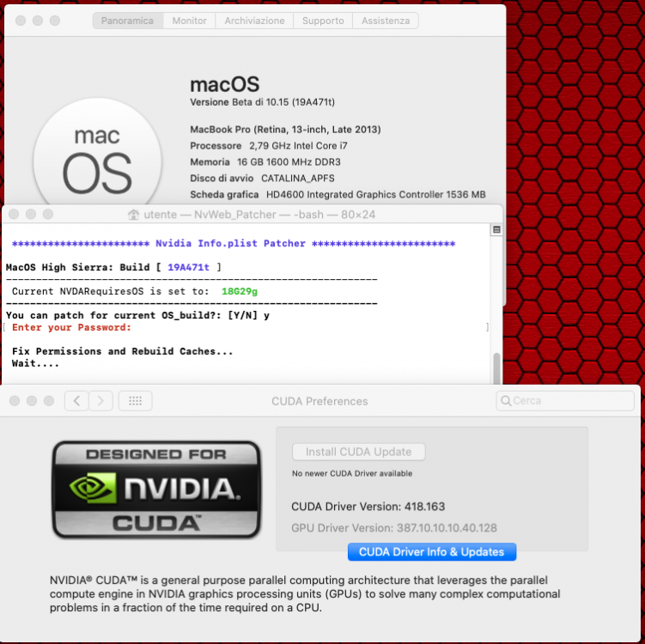This screenshot has width=645, height=644.
Task: Go to the Assistenza tab
Action: (386, 21)
